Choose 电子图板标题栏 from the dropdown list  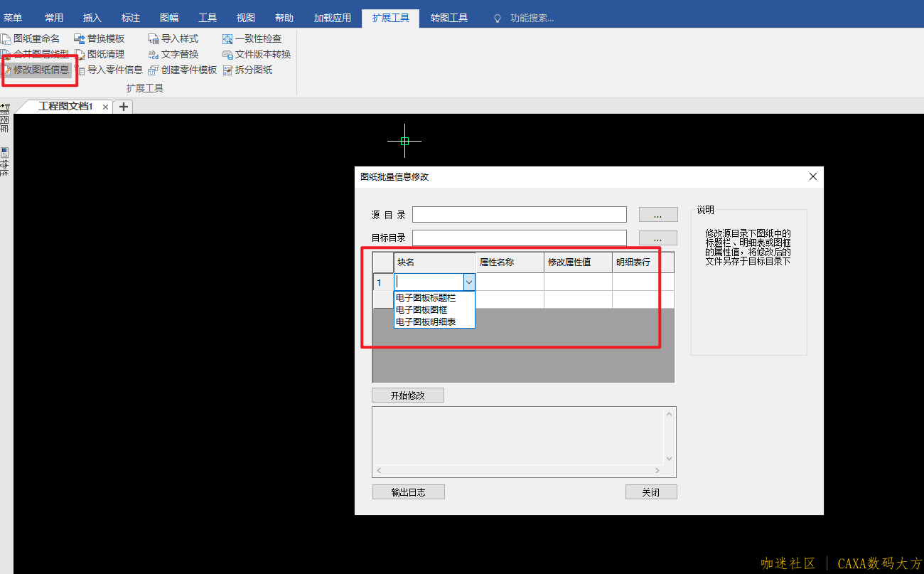[426, 298]
